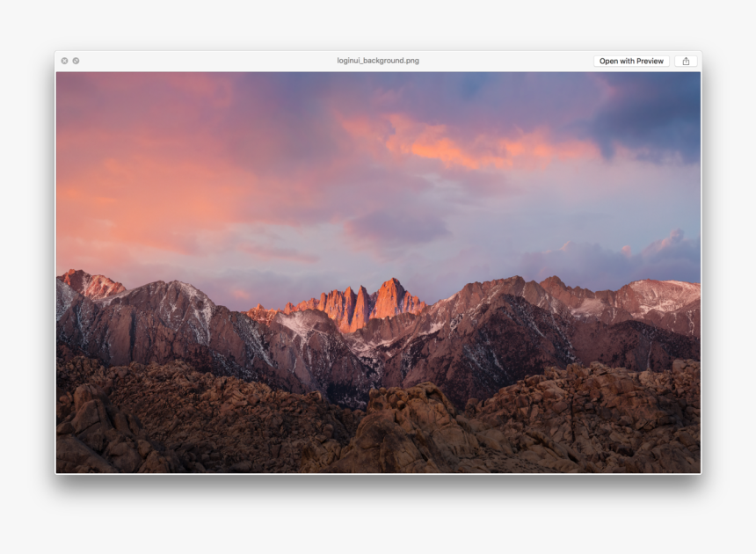Select the loginui_background.png title text

[378, 60]
